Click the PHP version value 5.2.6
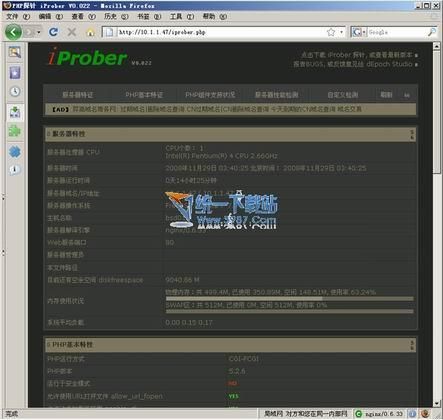This screenshot has width=443, height=420. pyautogui.click(x=237, y=371)
